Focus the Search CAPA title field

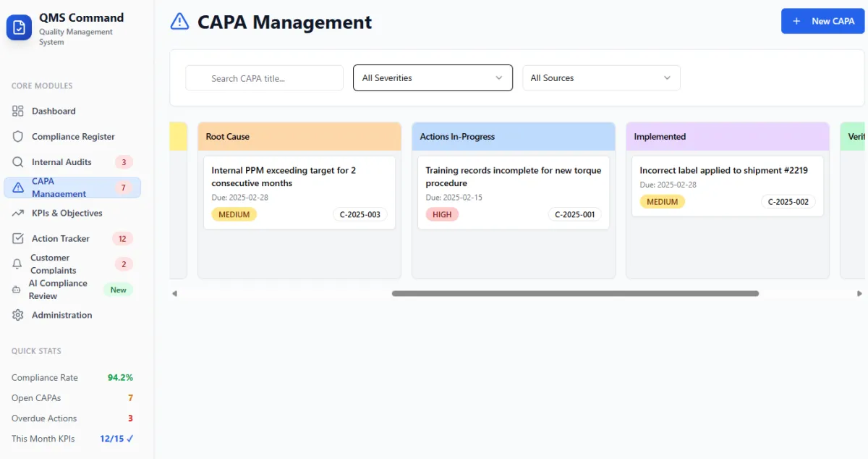tap(265, 78)
